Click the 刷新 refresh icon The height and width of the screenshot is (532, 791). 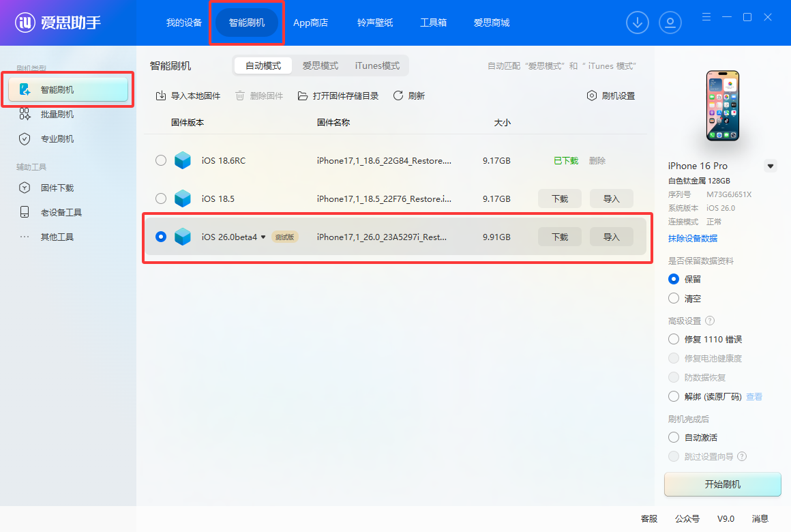(x=398, y=95)
